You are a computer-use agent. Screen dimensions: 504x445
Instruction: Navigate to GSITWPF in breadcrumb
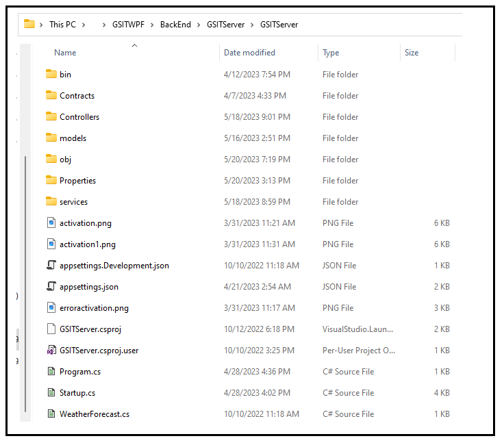[128, 25]
